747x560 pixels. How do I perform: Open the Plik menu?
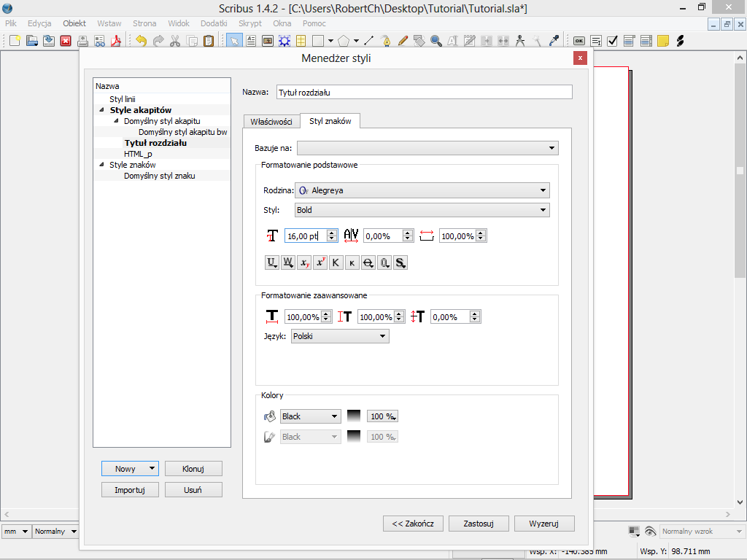[x=11, y=23]
